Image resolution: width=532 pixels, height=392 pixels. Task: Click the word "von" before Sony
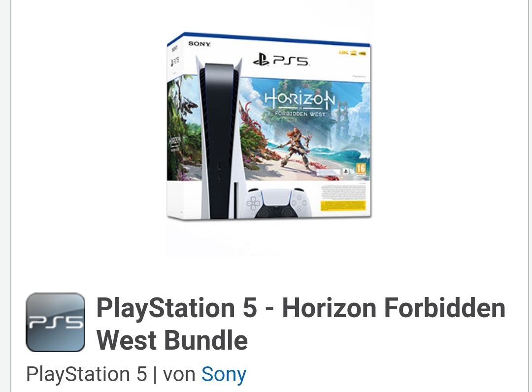tap(179, 374)
